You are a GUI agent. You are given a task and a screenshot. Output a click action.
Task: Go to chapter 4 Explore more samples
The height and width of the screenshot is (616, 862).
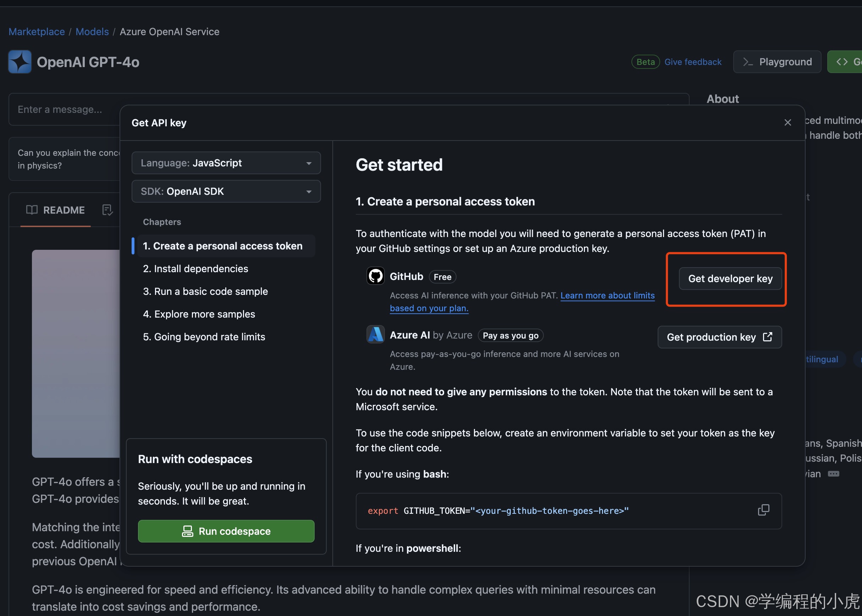coord(199,314)
